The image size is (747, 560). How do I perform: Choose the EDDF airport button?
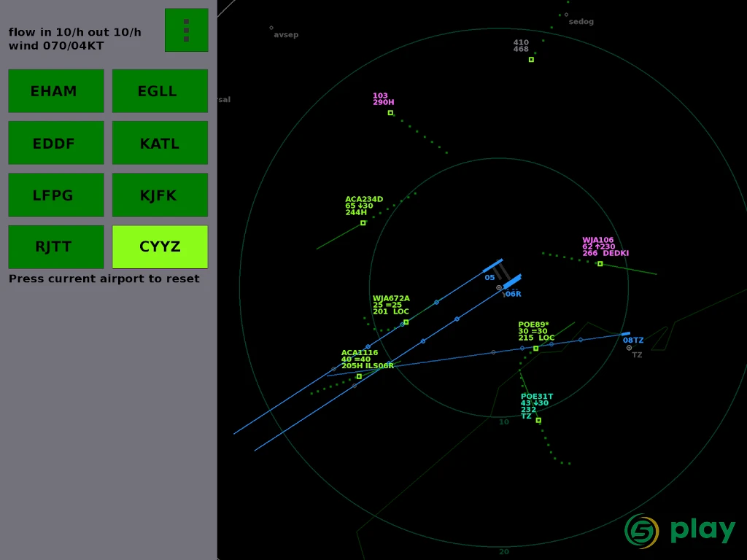(x=56, y=143)
